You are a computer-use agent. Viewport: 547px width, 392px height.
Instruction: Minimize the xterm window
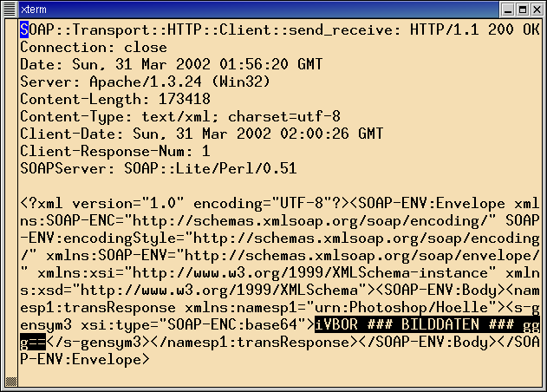click(508, 10)
